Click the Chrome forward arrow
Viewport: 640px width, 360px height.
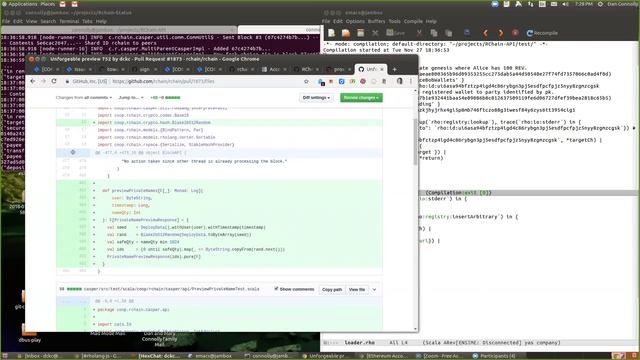(x=43, y=81)
